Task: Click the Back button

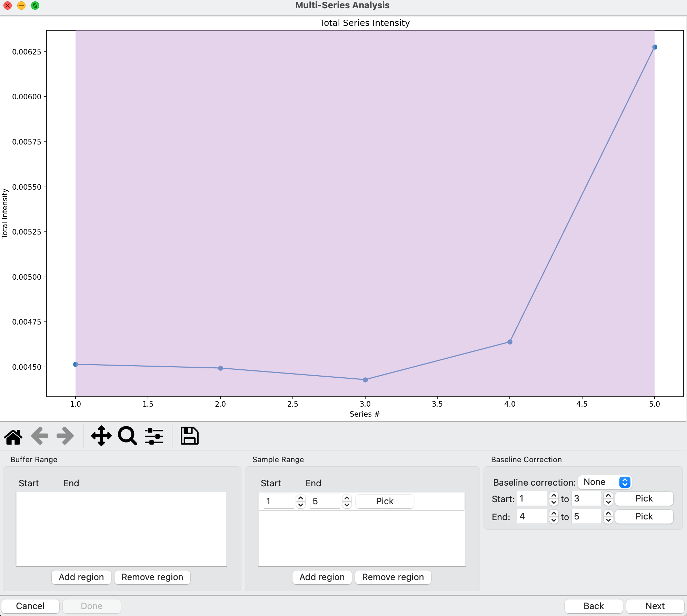Action: 593,606
